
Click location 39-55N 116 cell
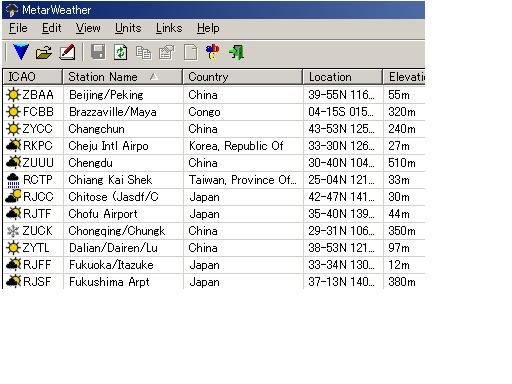click(x=341, y=95)
